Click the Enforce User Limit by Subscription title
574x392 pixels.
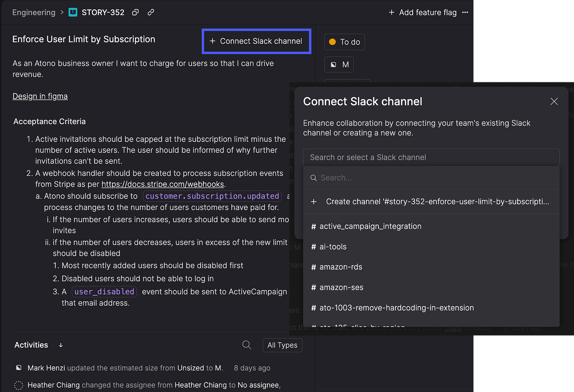click(84, 39)
